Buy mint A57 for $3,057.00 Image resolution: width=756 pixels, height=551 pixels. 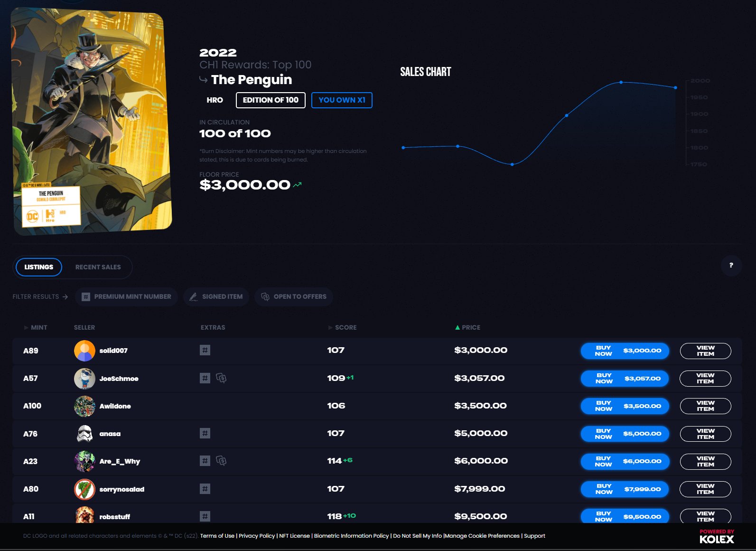click(x=625, y=379)
